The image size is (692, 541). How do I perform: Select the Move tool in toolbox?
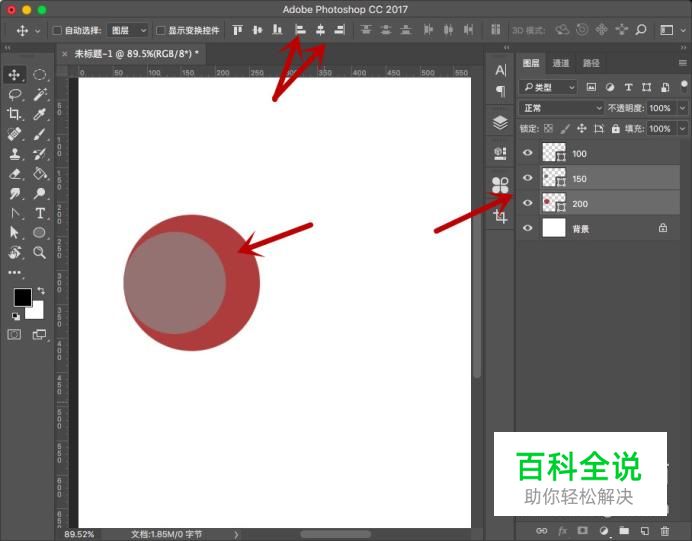[x=14, y=75]
